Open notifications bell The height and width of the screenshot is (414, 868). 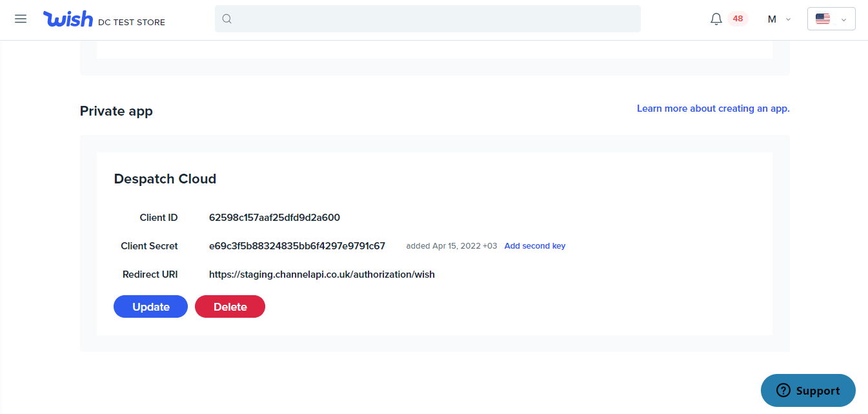click(716, 19)
